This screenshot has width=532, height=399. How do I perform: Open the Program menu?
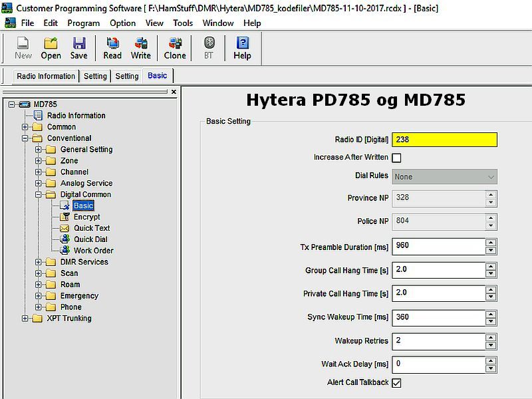coord(84,23)
